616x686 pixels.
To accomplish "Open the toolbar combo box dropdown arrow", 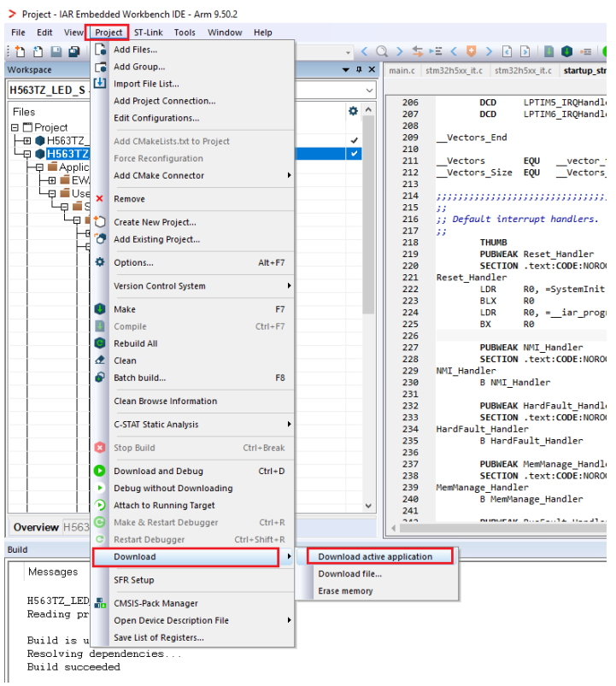I will [348, 52].
